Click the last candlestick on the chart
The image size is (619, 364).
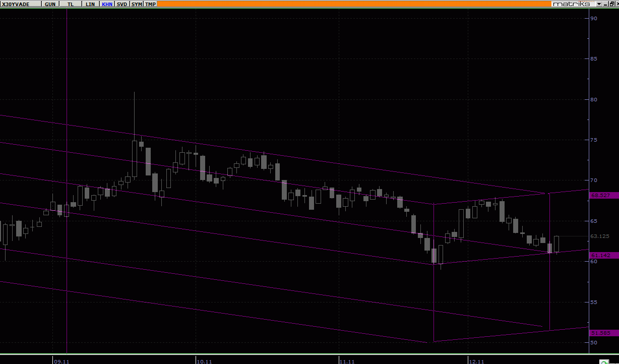556,244
